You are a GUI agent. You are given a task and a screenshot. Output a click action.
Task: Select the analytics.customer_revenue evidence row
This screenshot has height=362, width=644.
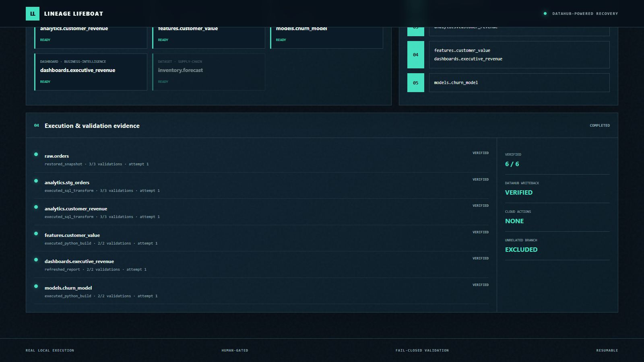261,212
